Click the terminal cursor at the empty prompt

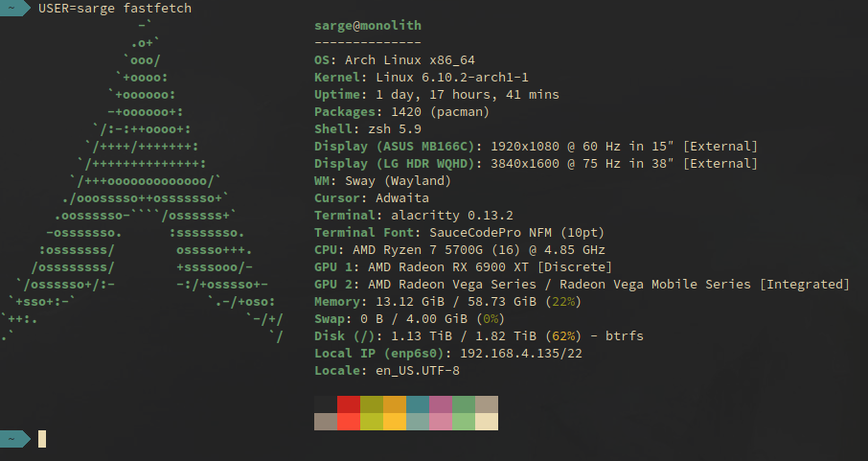[42, 439]
